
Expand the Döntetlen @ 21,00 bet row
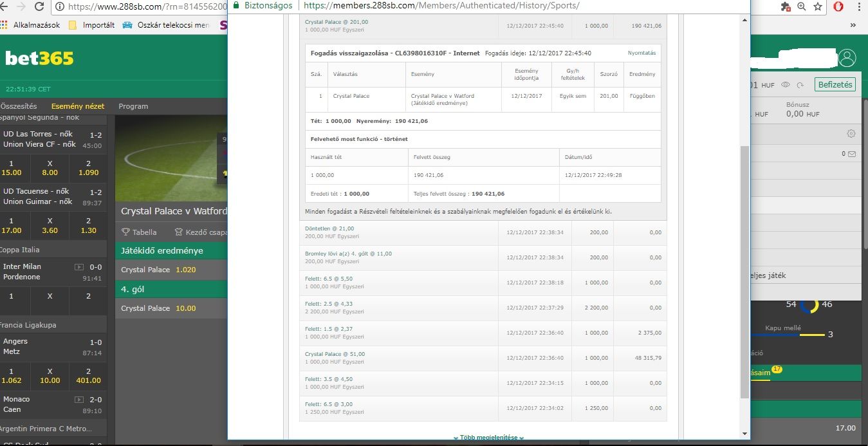coord(484,232)
